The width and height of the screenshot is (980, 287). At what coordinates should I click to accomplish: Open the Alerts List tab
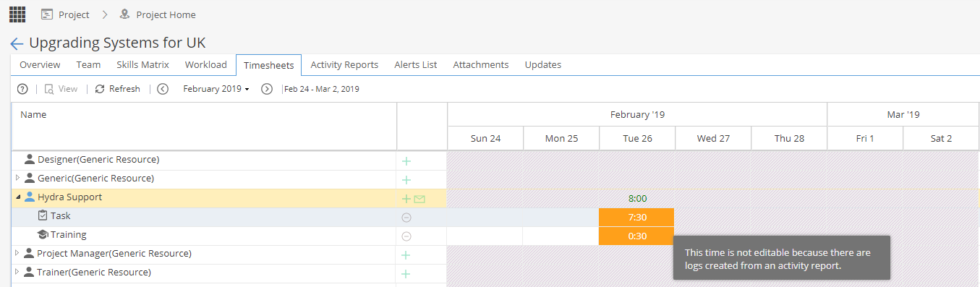click(416, 64)
